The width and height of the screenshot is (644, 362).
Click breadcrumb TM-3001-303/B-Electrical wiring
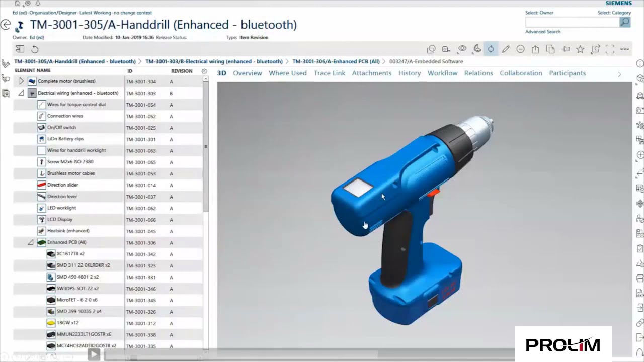[x=214, y=61]
